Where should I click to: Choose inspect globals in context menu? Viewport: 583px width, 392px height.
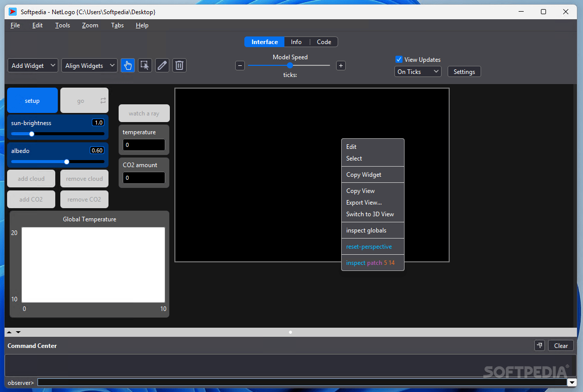[373, 230]
